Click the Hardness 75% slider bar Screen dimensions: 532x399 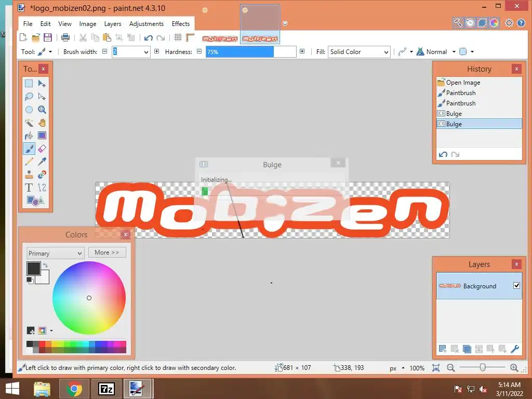(x=251, y=52)
